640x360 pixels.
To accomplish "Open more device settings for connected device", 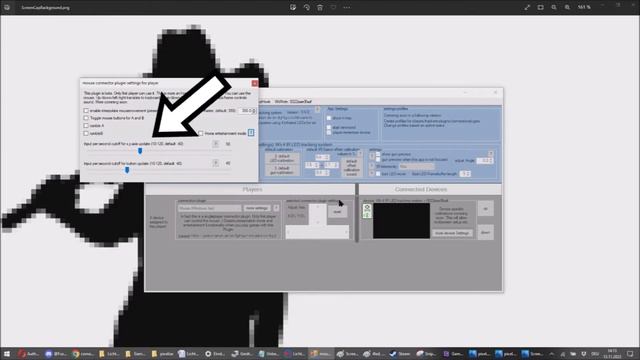I will (x=452, y=233).
